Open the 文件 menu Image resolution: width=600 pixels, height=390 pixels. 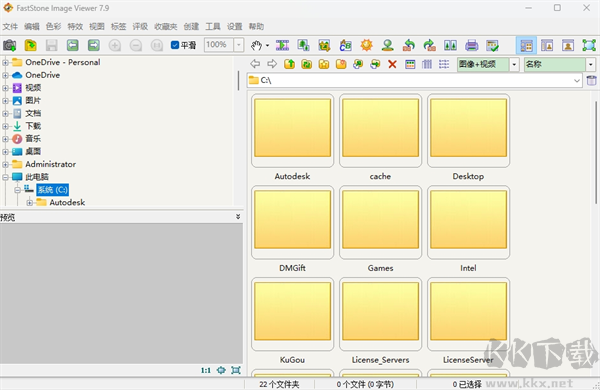10,26
